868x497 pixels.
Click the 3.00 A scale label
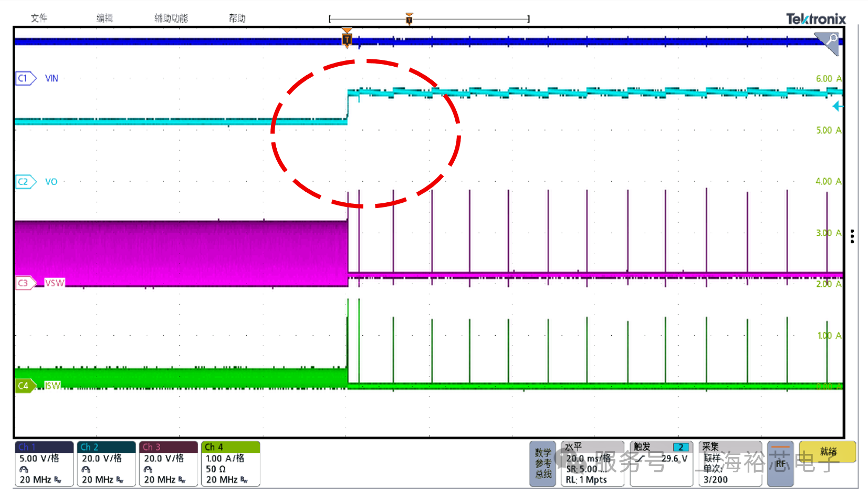(829, 233)
